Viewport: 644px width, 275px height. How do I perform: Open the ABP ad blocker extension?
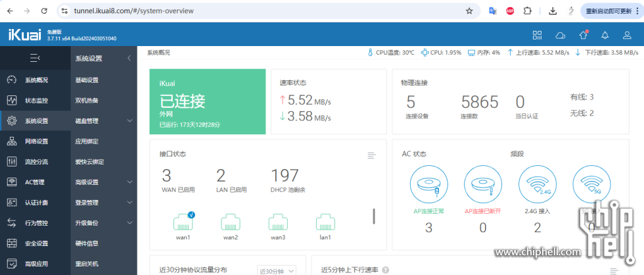point(510,11)
